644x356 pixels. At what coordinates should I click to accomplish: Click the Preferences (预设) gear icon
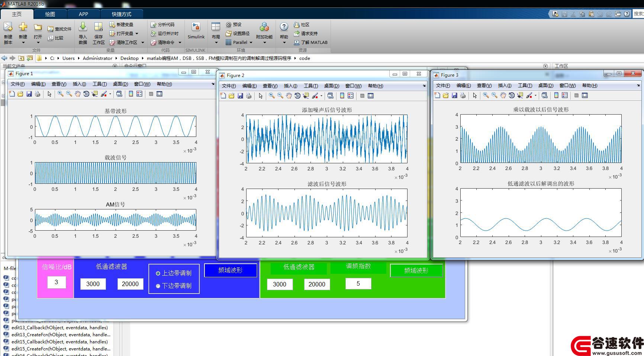[x=228, y=25]
